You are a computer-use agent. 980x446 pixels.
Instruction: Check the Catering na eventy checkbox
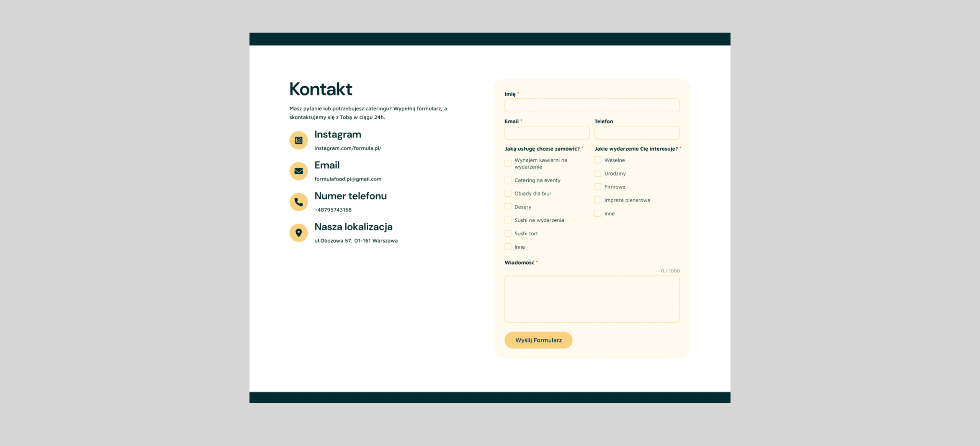(x=508, y=180)
